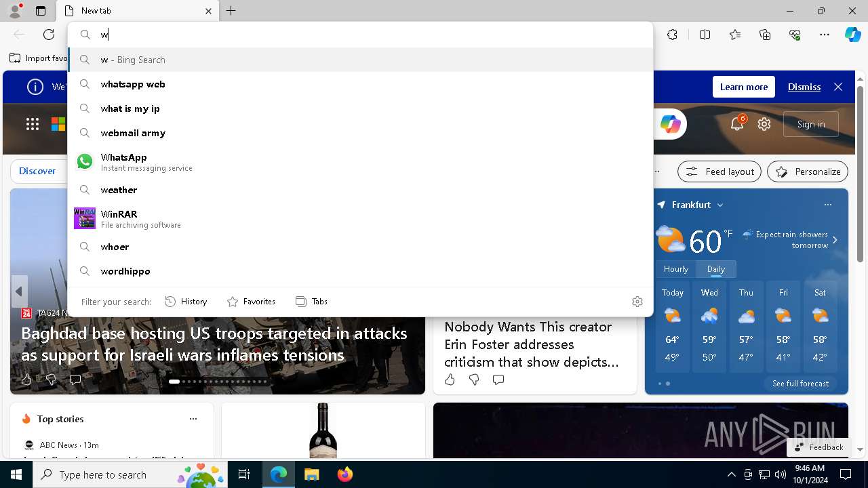Open Task View in the taskbar
Viewport: 868px width, 488px height.
(244, 474)
